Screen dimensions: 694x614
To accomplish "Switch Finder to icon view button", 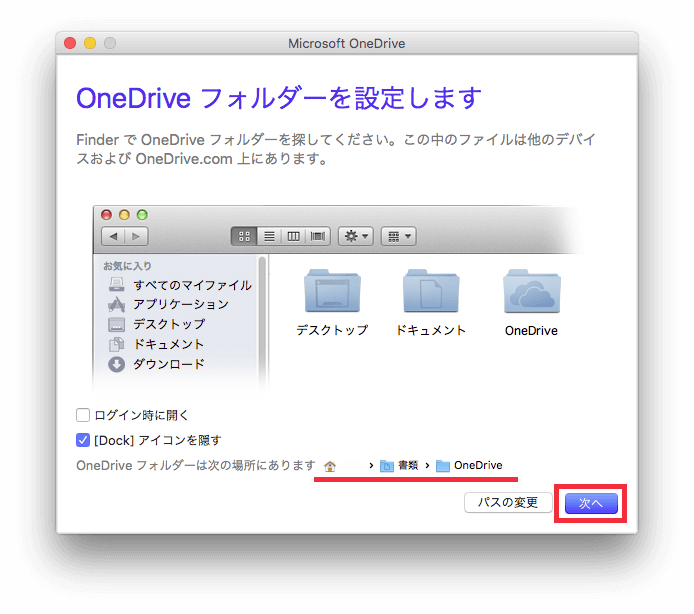I will coord(244,236).
